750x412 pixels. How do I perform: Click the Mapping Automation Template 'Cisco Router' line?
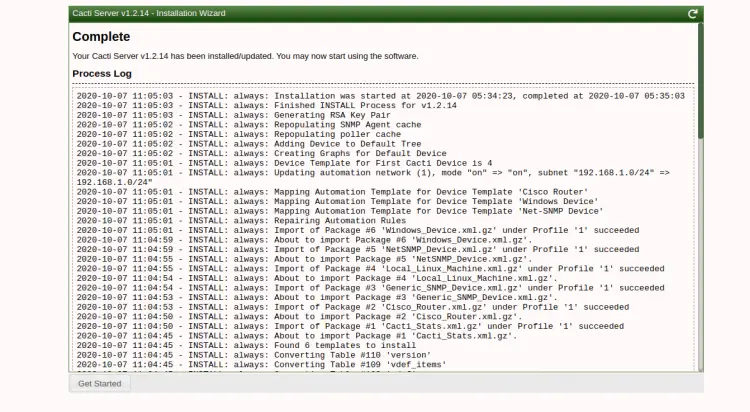(x=332, y=192)
